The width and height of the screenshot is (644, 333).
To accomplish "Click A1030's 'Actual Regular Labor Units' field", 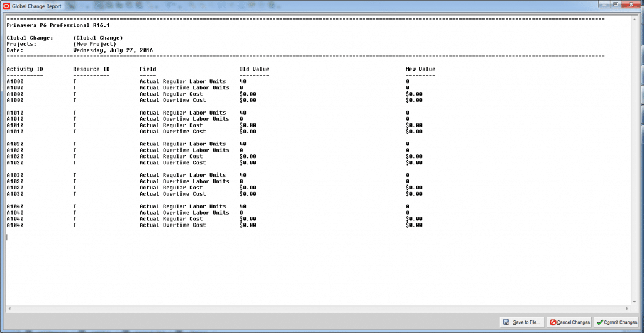I will tap(183, 175).
